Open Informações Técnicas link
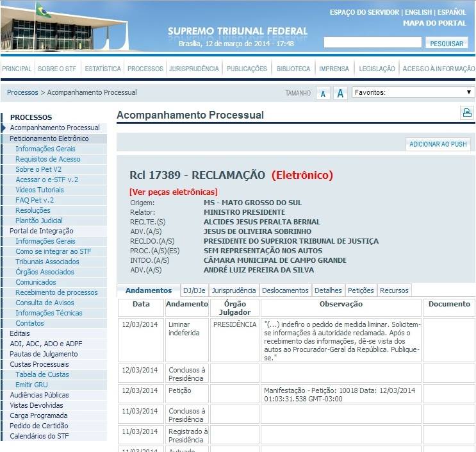The image size is (476, 452). (x=49, y=313)
